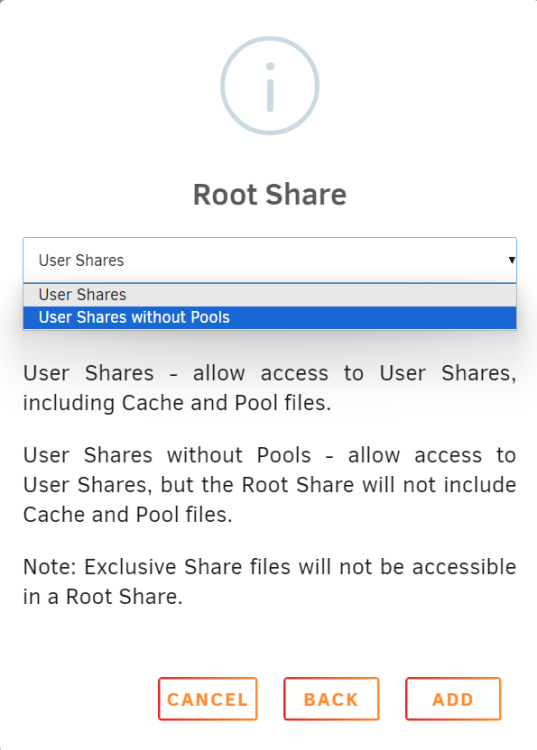Go back with the BACK button
The height and width of the screenshot is (750, 537).
click(331, 699)
